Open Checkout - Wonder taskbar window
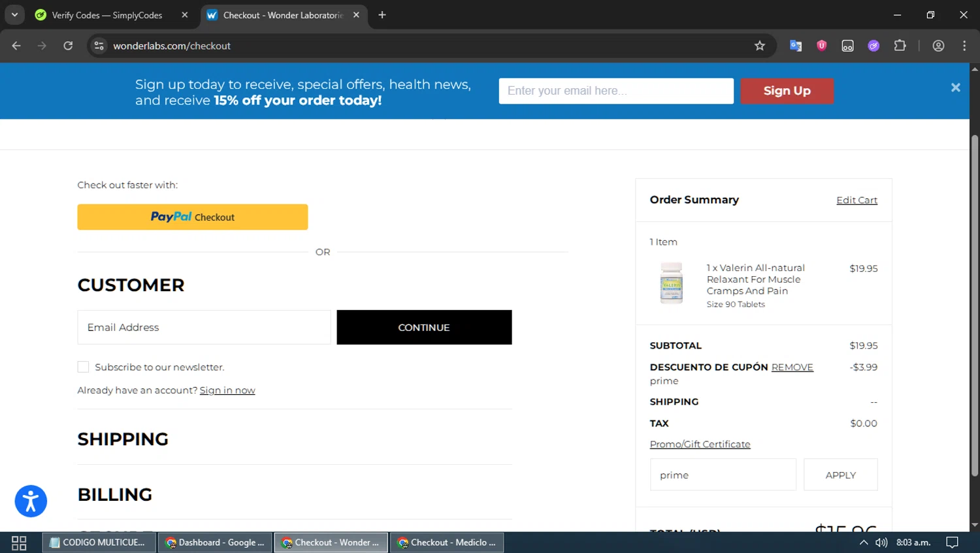Screen dimensions: 980x553 click(x=331, y=543)
